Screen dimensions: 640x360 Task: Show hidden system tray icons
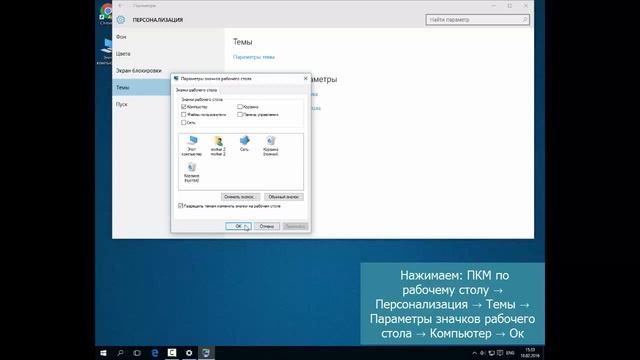(474, 353)
